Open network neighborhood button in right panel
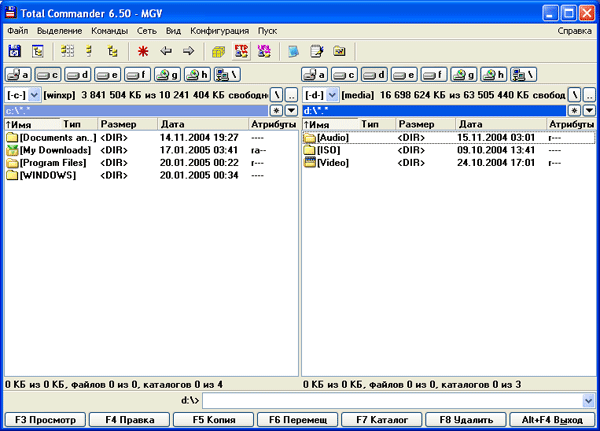600x431 pixels. [523, 75]
